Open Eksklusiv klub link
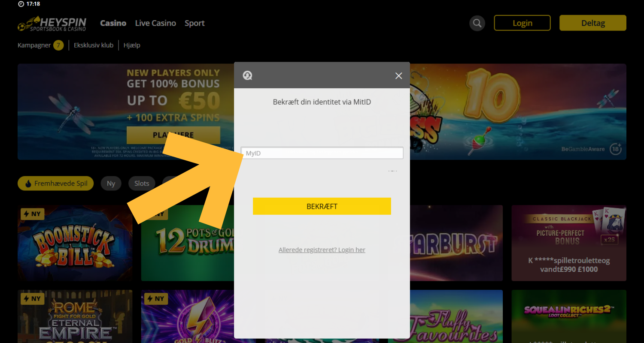 pos(94,45)
